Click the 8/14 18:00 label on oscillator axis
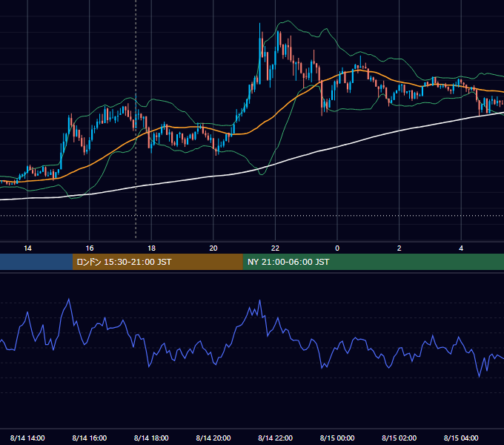Viewport: 504px width, 445px height. (151, 438)
